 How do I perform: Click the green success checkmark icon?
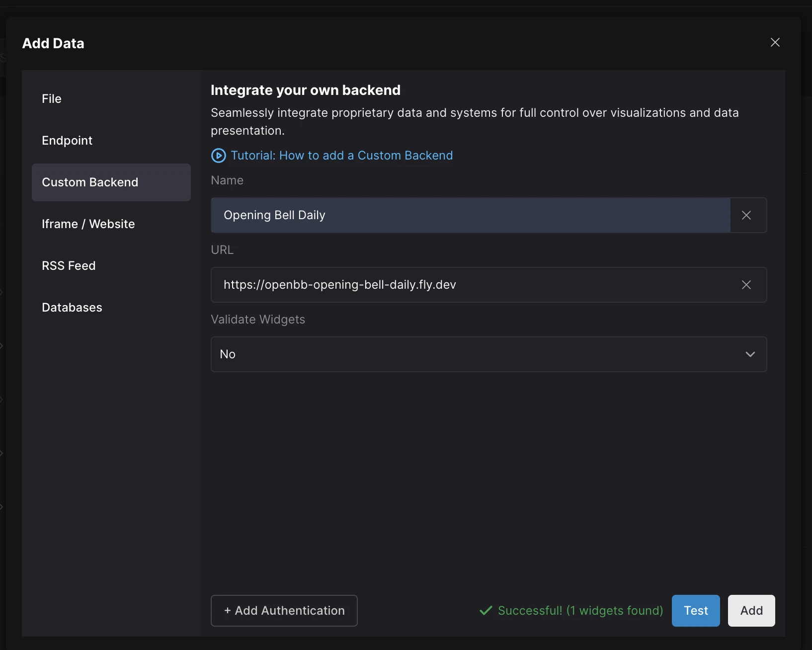pos(486,610)
